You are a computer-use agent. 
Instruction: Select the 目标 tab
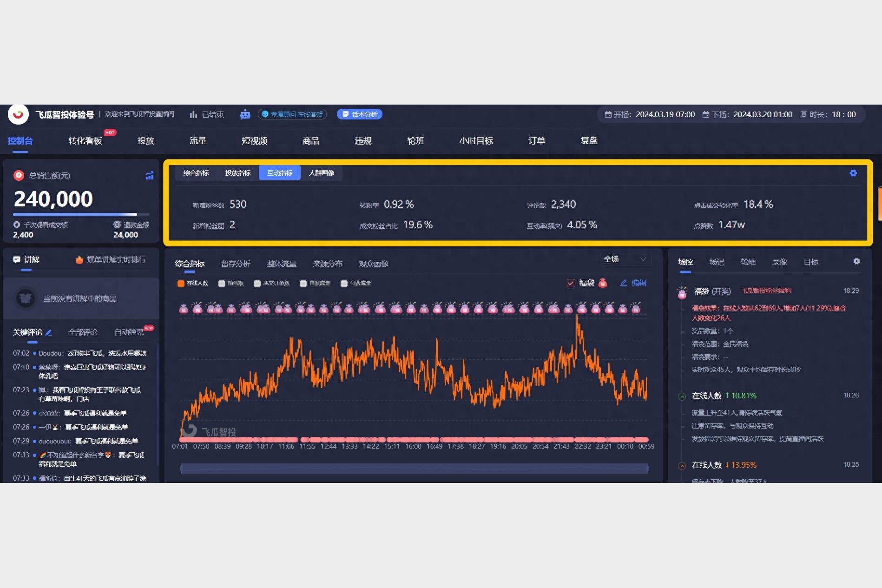(x=811, y=262)
